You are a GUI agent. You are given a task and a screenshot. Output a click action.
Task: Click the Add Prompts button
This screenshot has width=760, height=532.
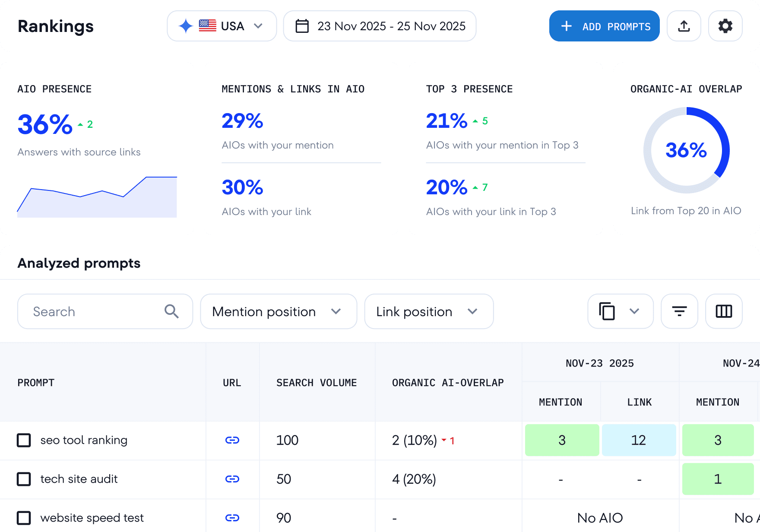pos(604,26)
